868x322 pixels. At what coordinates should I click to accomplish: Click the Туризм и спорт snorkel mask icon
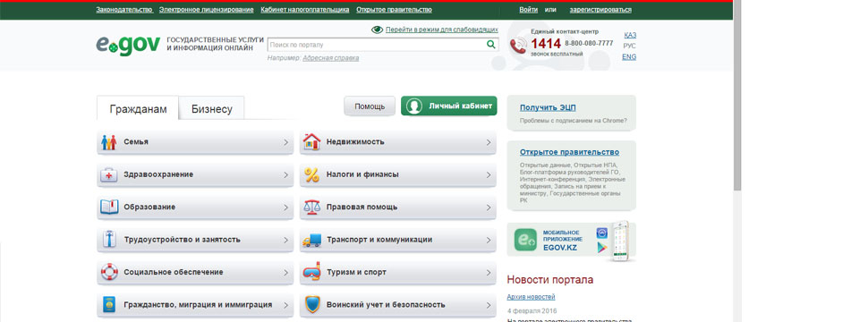311,272
